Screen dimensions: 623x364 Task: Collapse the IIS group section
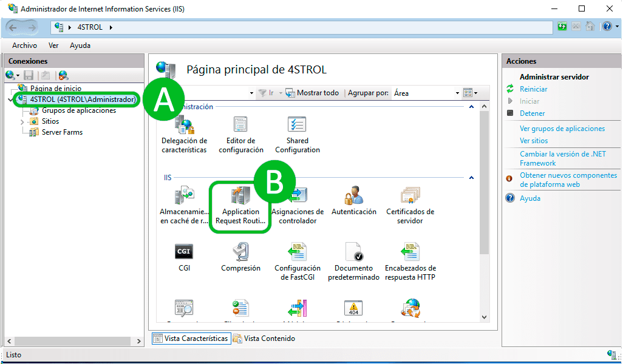471,177
